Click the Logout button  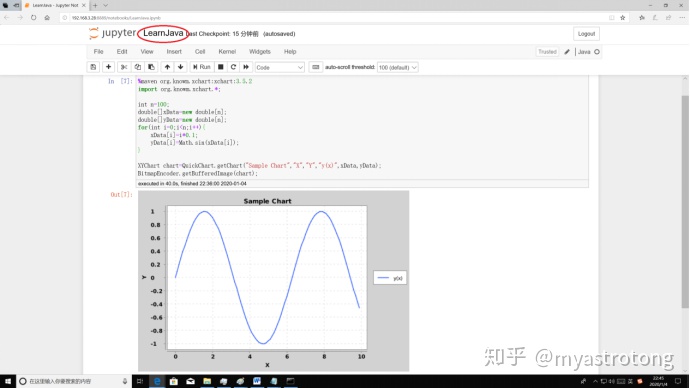point(586,34)
